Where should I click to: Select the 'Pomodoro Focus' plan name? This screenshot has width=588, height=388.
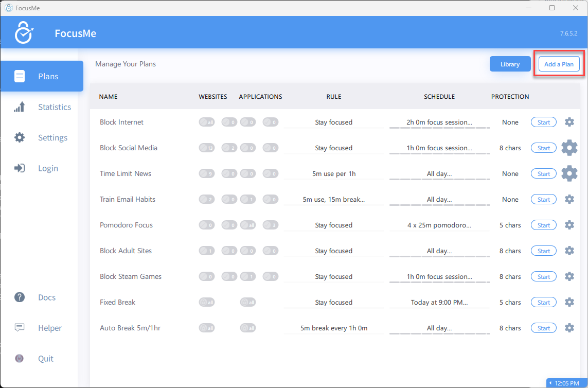[126, 225]
